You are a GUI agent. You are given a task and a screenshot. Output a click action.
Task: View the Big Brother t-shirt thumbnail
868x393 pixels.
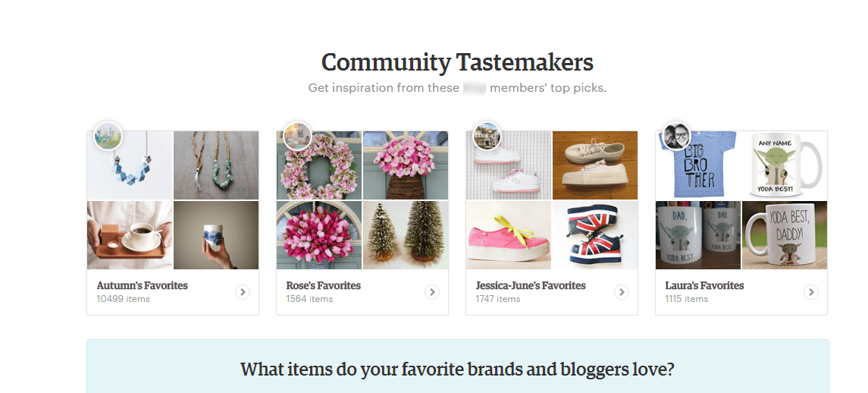click(x=698, y=165)
